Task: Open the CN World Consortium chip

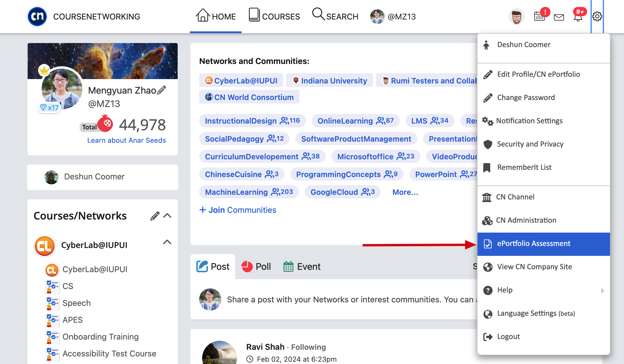Action: (249, 97)
